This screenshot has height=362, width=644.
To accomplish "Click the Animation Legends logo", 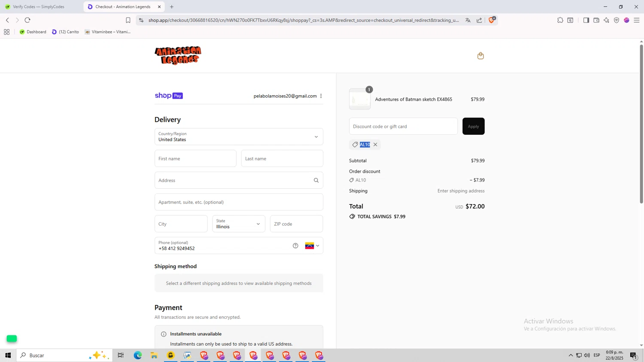I will tap(178, 55).
